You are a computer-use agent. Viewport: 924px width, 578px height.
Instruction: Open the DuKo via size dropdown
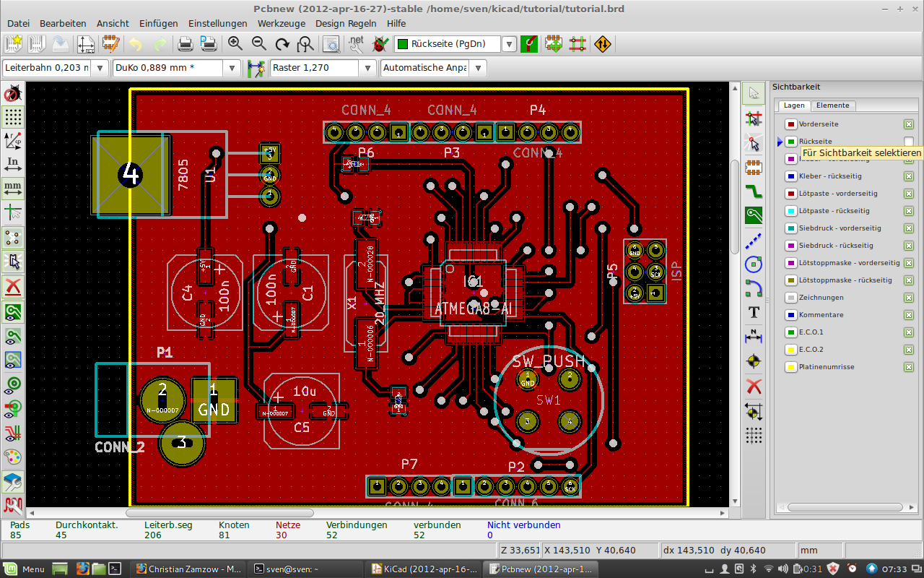tap(232, 68)
